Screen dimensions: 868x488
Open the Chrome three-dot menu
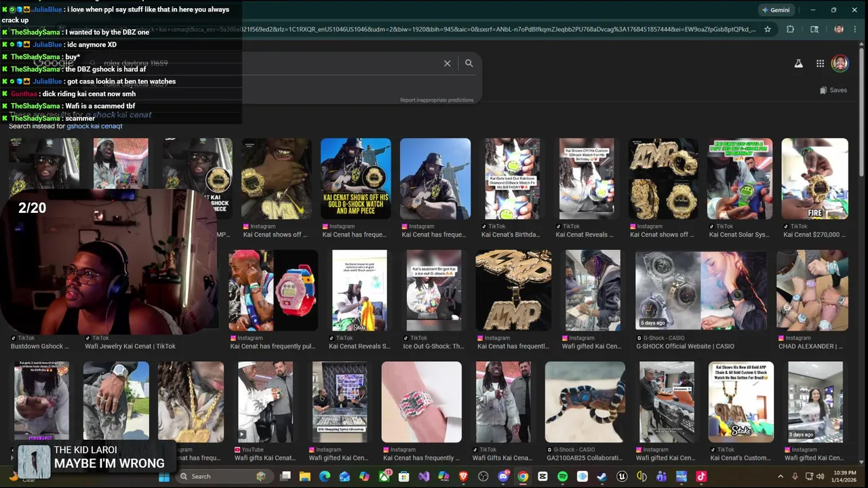pyautogui.click(x=856, y=29)
